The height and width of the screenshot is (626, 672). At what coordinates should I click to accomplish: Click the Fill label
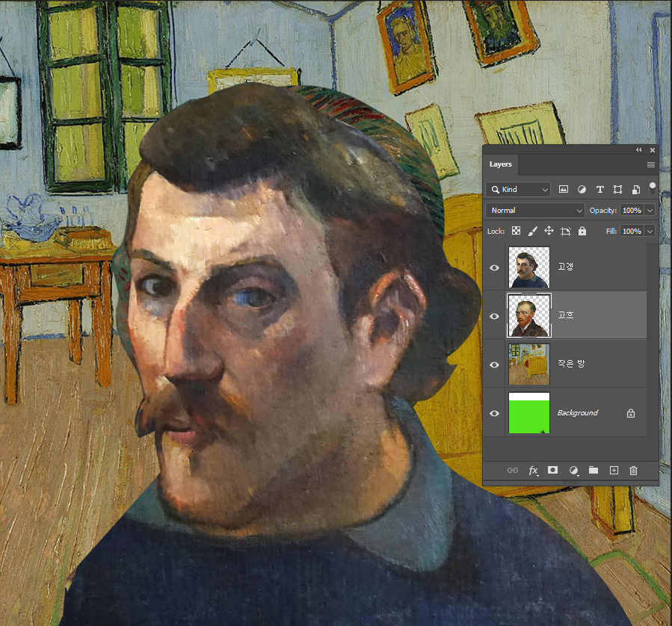click(x=611, y=232)
